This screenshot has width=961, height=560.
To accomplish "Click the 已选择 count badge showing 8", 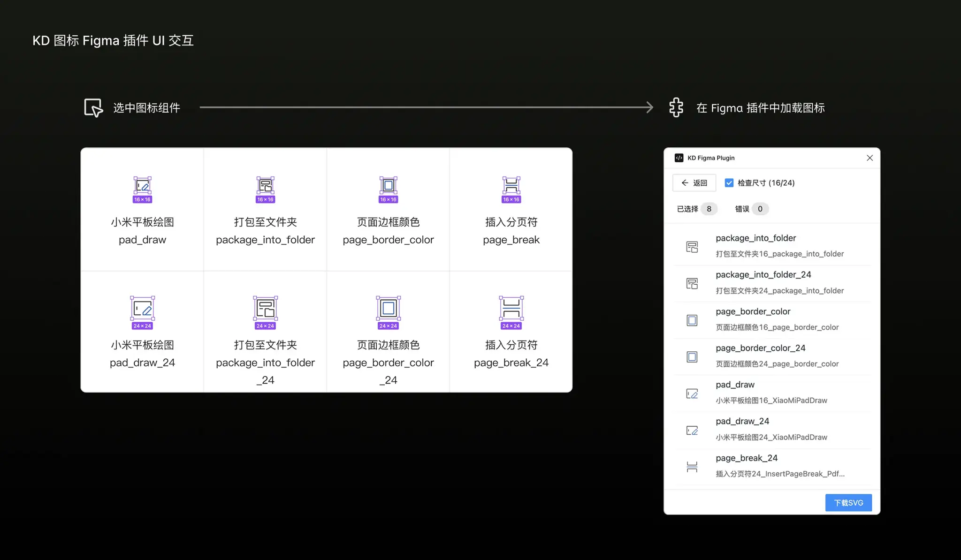I will click(709, 209).
